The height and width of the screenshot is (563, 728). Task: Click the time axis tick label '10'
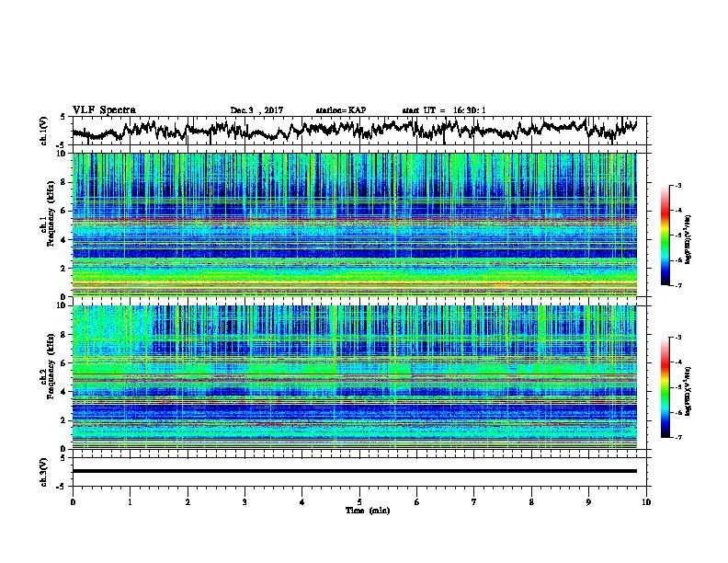click(646, 502)
